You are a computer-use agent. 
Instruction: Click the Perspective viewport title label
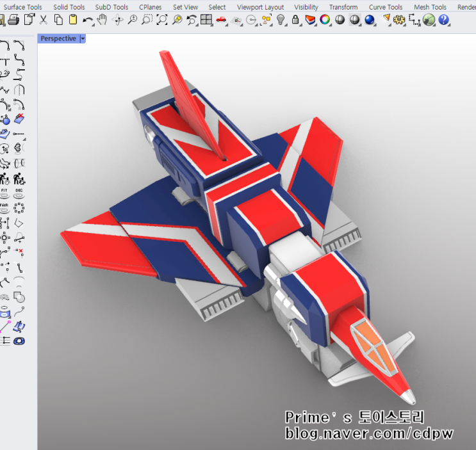(x=58, y=38)
